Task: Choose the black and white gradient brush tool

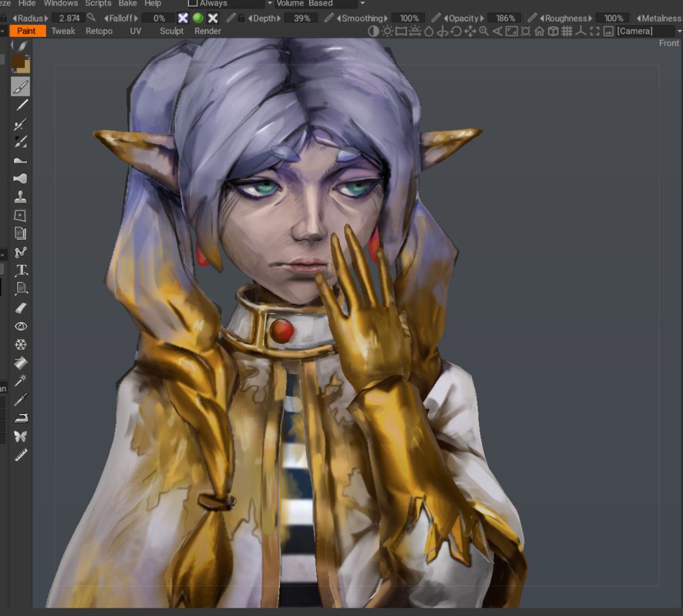Action: (x=20, y=141)
